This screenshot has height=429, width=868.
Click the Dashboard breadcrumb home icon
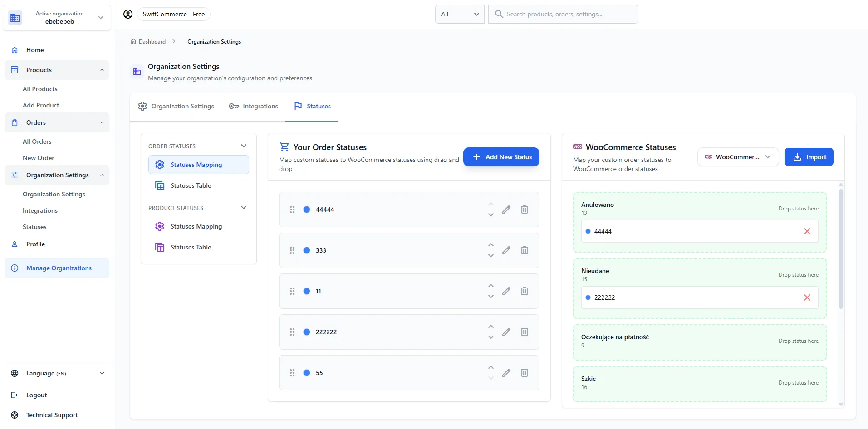133,41
